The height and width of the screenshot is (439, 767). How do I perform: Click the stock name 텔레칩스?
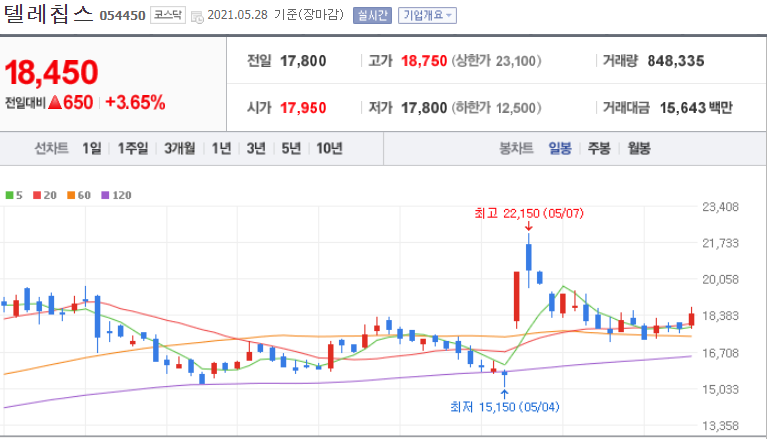click(48, 14)
